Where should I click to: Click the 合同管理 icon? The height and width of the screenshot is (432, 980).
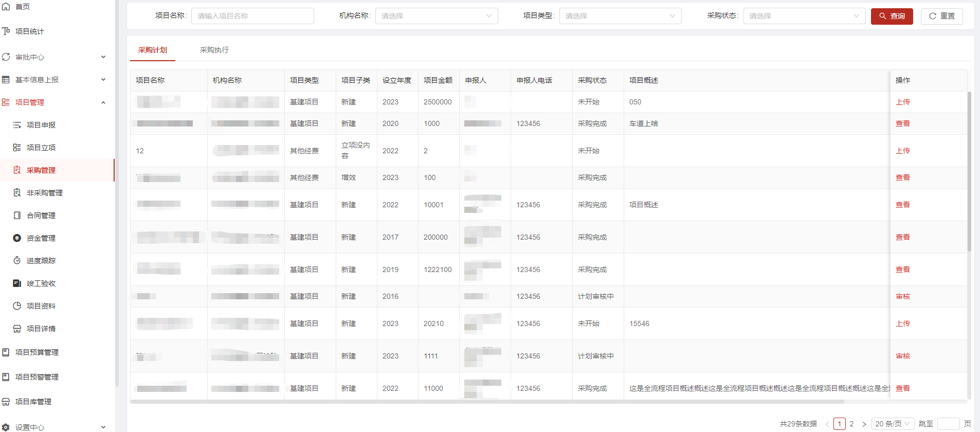(17, 215)
